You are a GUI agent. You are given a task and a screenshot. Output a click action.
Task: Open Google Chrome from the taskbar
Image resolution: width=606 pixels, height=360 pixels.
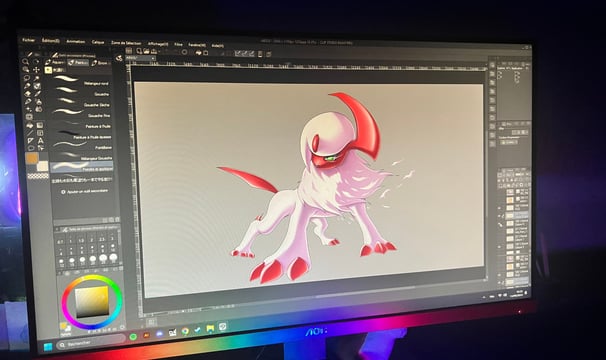click(185, 331)
